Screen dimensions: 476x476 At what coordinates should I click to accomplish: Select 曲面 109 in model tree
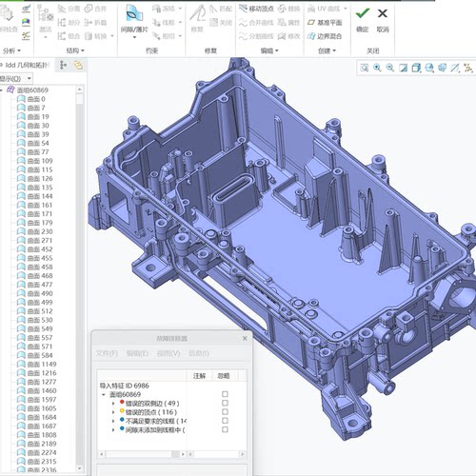pos(34,161)
